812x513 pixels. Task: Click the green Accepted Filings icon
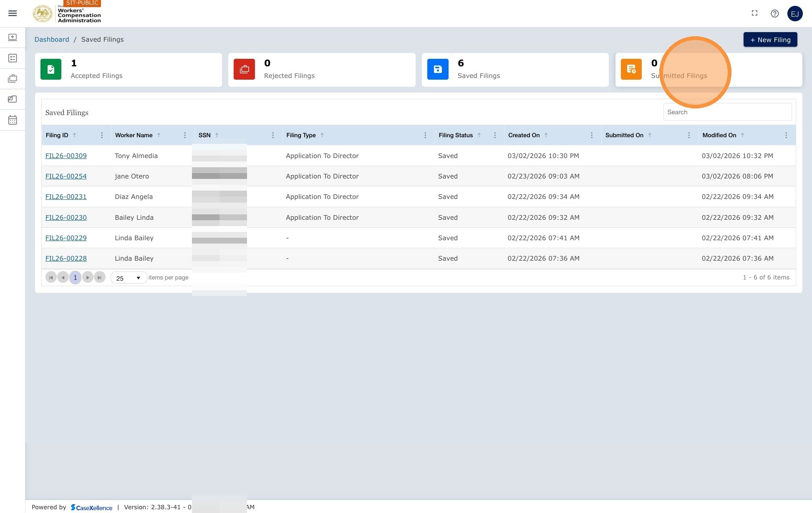51,69
